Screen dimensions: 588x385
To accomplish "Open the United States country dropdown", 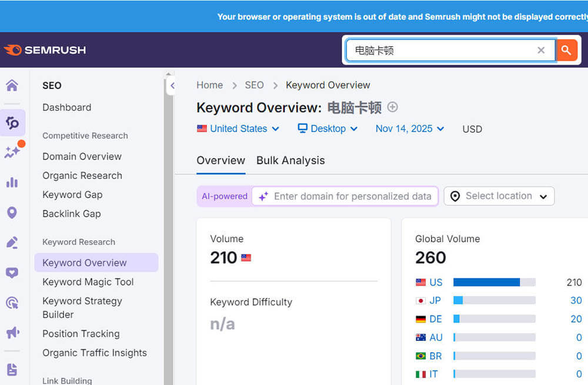I will click(238, 129).
